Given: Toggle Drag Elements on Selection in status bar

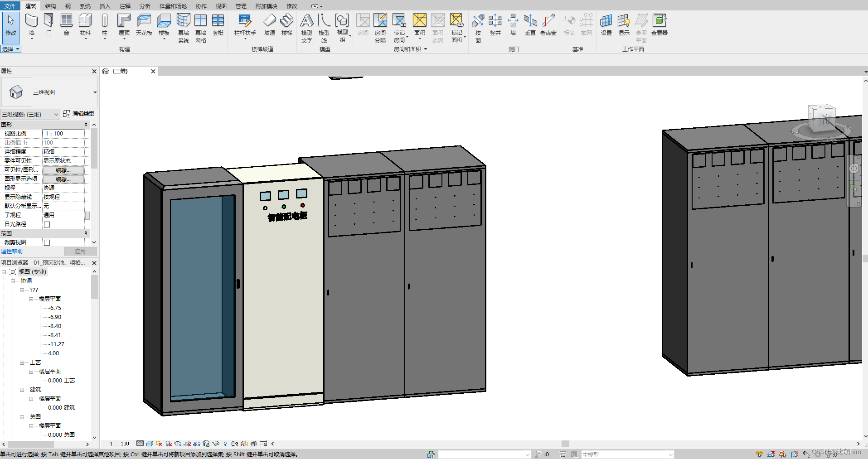Looking at the screenshot, I should (806, 454).
